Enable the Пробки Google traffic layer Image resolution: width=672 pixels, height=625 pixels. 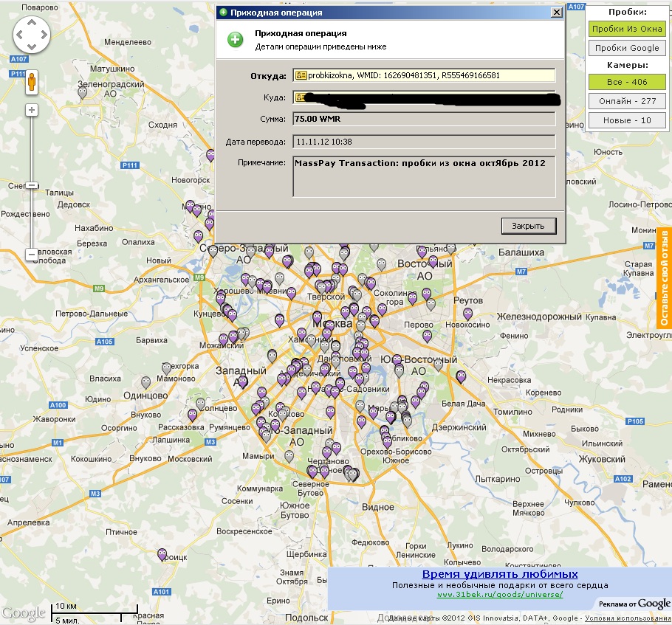point(627,48)
